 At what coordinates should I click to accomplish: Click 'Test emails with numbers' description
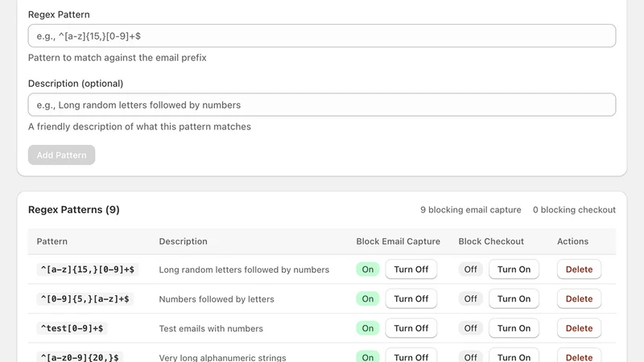(211, 329)
